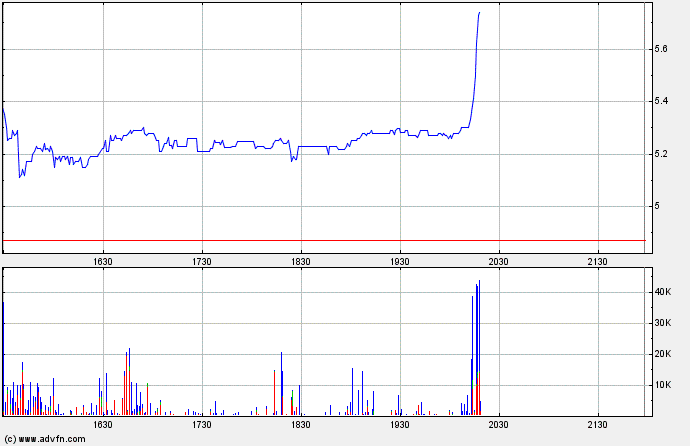This screenshot has width=690, height=446.
Task: Click the 30K volume axis label
Action: [x=663, y=323]
